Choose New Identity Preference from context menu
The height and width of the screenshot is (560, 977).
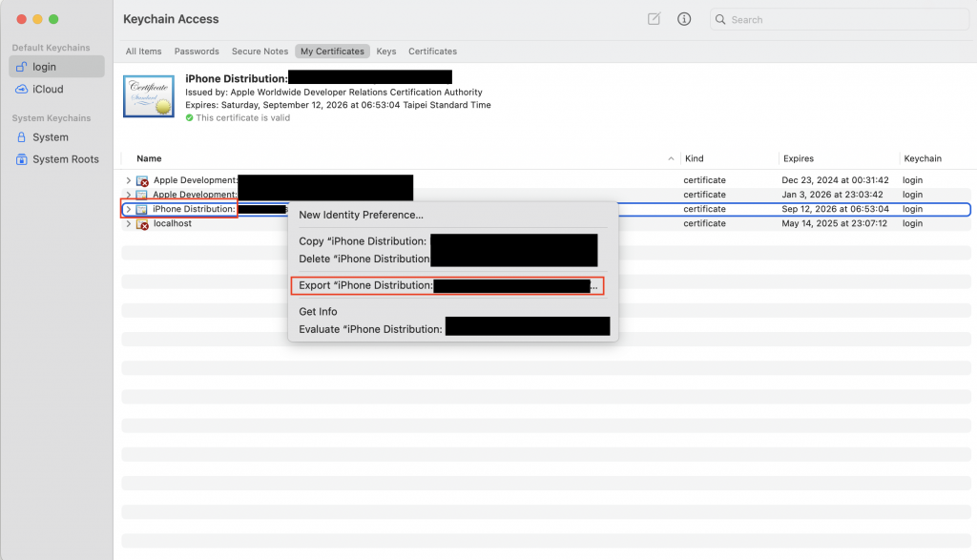pos(361,215)
